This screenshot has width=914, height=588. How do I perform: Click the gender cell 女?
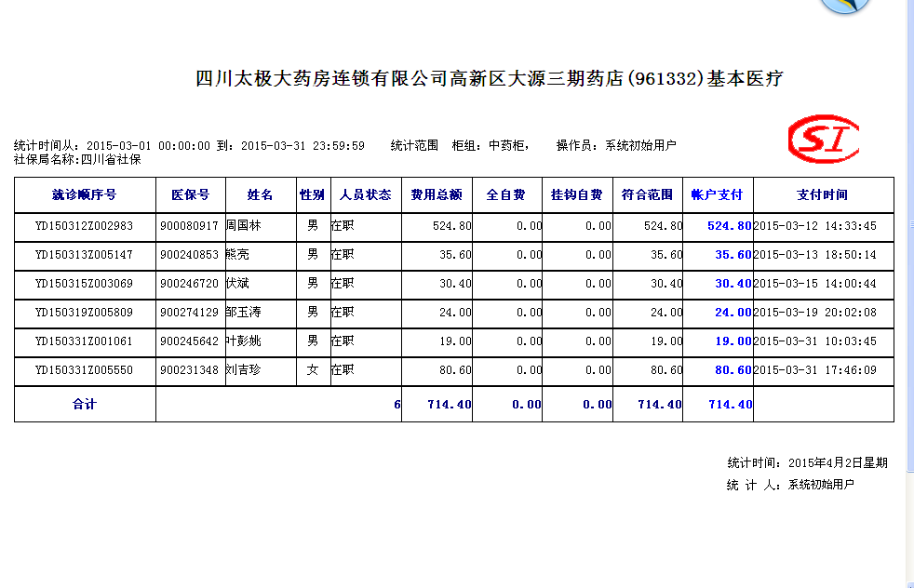pos(313,370)
